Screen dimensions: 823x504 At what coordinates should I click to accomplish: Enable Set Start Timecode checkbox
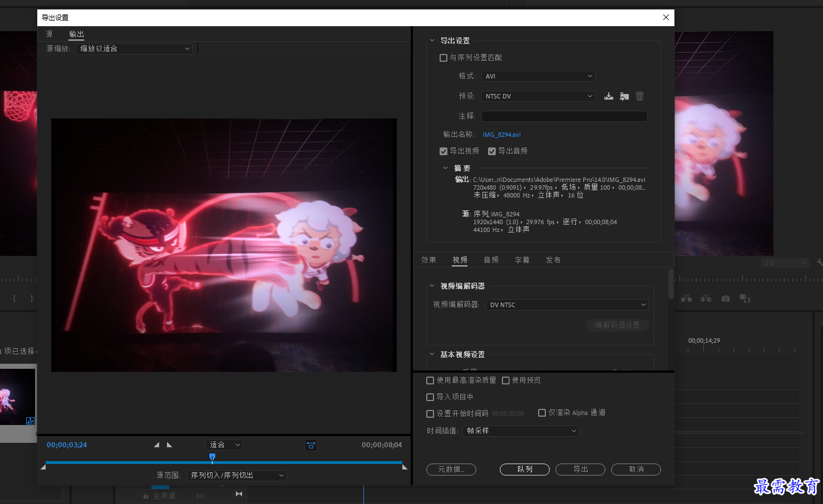(430, 414)
